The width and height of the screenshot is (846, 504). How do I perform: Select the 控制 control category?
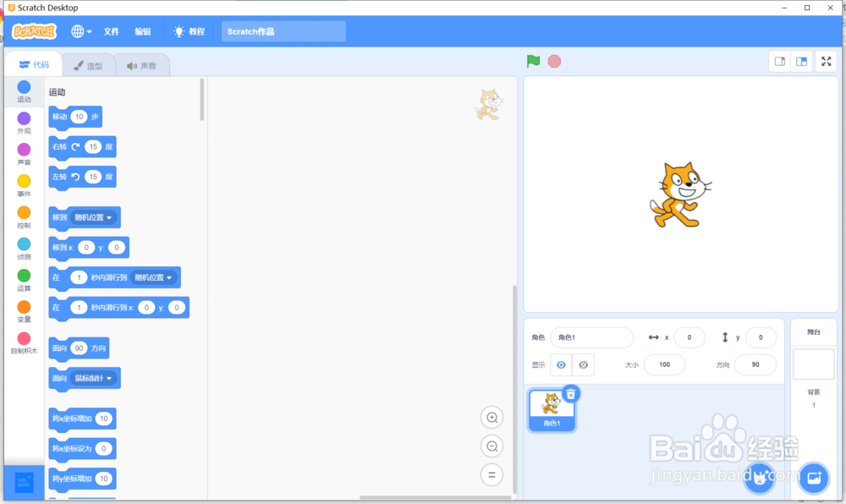point(24,217)
